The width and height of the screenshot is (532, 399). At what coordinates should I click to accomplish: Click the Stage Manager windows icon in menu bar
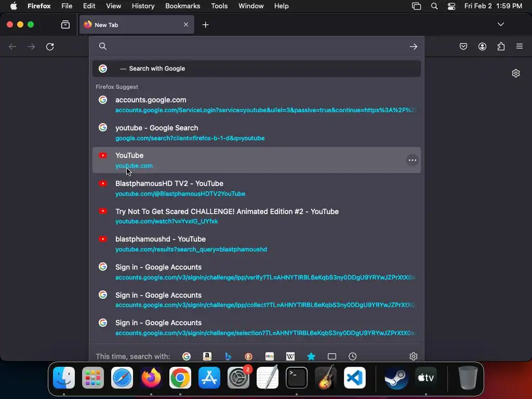(416, 6)
